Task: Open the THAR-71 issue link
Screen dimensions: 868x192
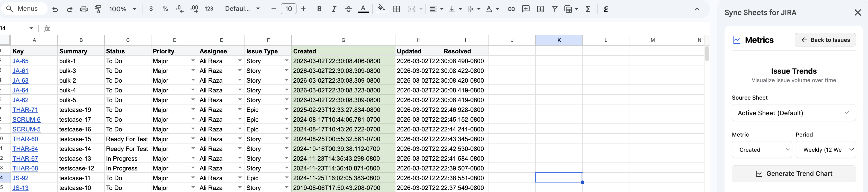Action: [25, 110]
